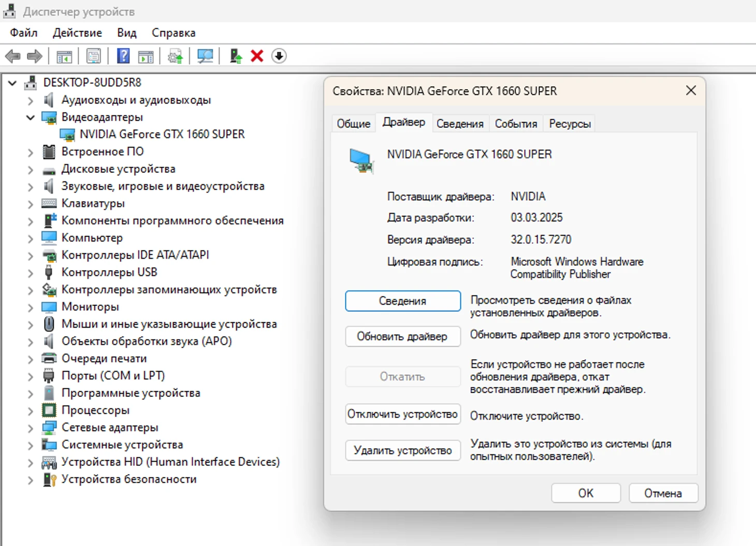Expand the Контроллеры USB node

point(31,273)
